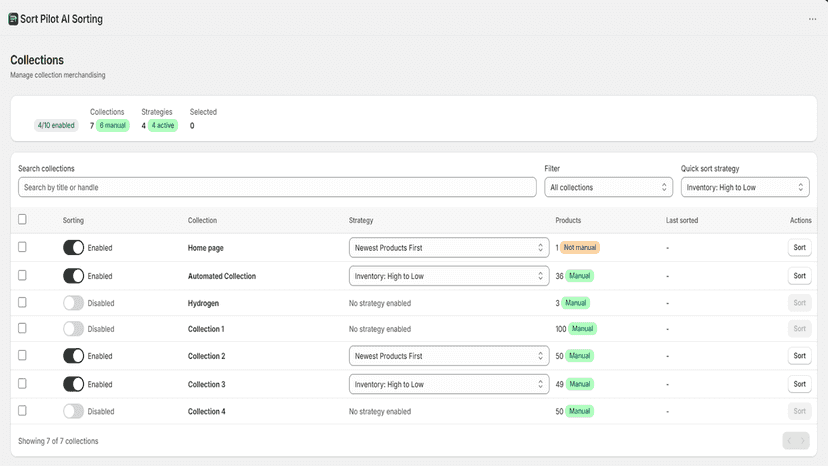
Task: Check the Automated Collection row checkbox
Action: click(x=22, y=275)
